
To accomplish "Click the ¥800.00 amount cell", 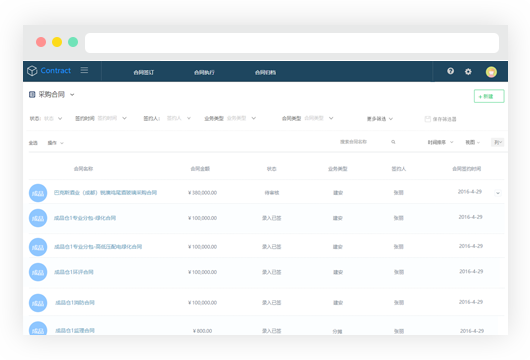I will click(202, 331).
